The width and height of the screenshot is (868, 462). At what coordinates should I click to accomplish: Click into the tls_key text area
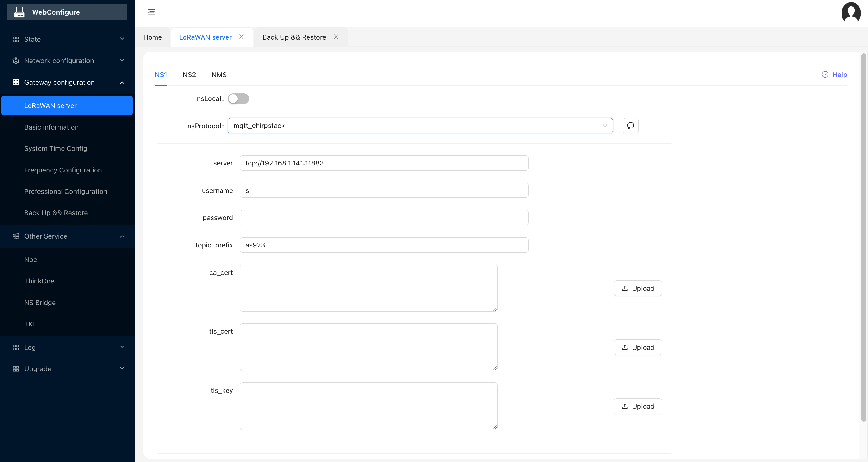tap(368, 406)
